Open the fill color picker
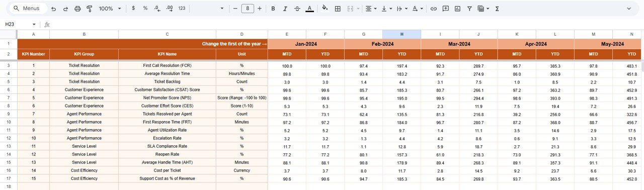Image resolution: width=644 pixels, height=190 pixels. click(x=325, y=9)
